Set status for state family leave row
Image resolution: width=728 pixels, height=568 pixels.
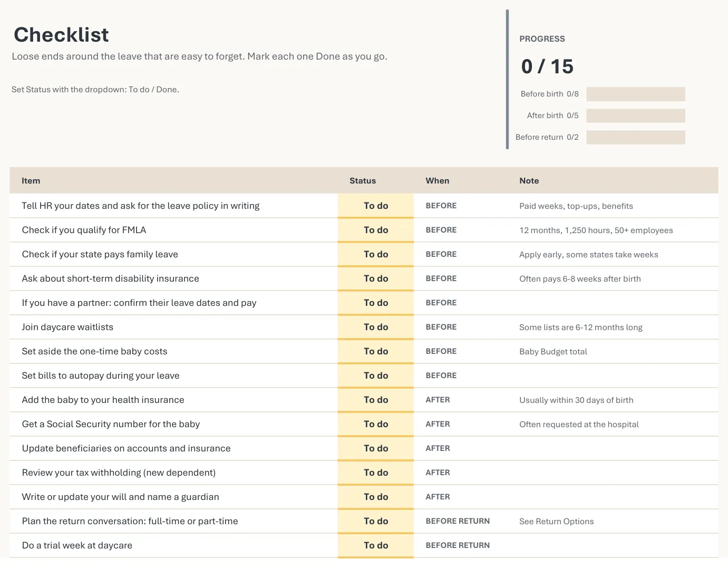375,254
